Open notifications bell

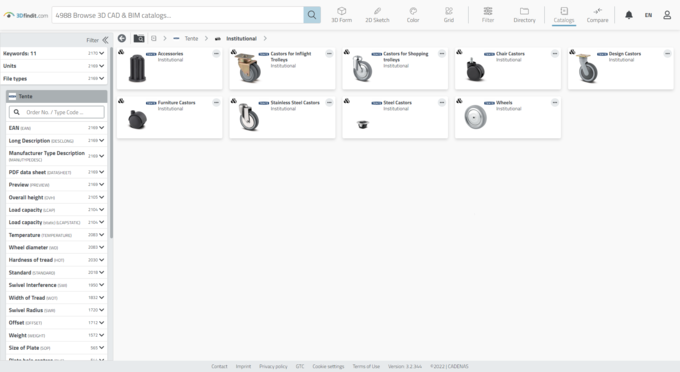(x=629, y=15)
